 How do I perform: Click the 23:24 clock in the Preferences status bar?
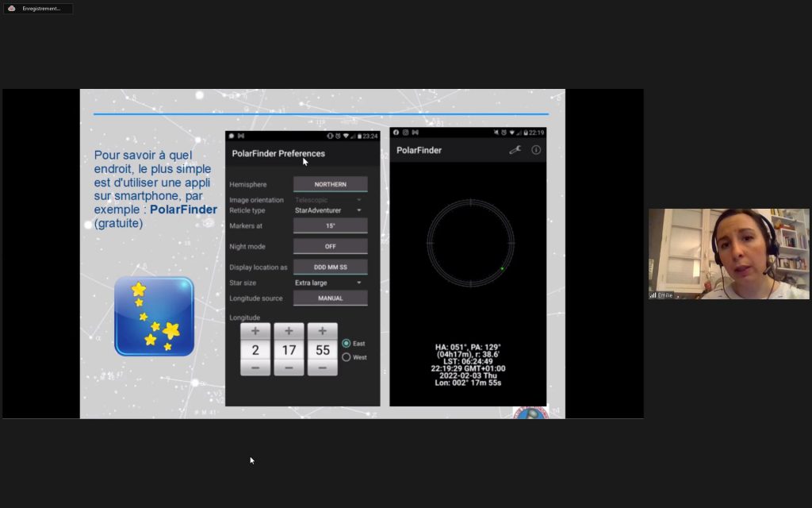370,137
